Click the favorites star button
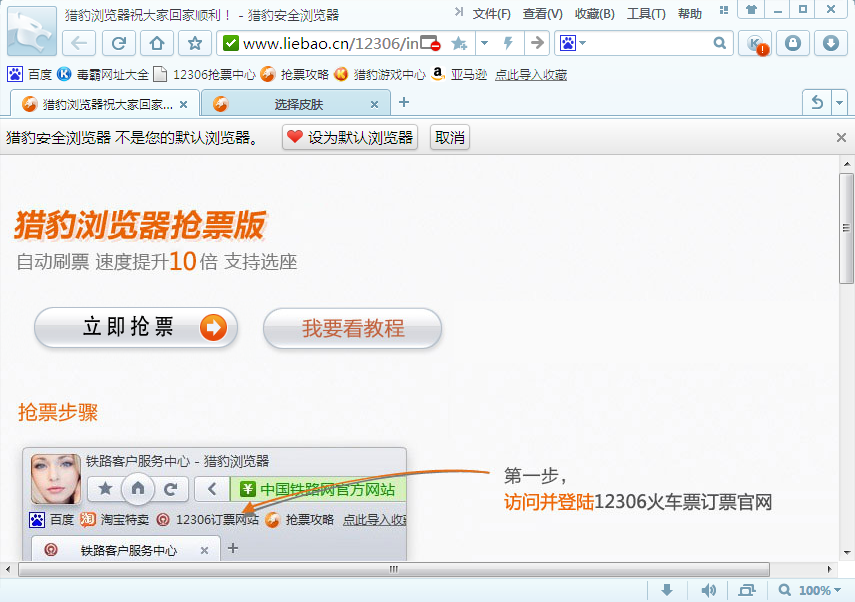Screen dimensions: 855x602 195,43
